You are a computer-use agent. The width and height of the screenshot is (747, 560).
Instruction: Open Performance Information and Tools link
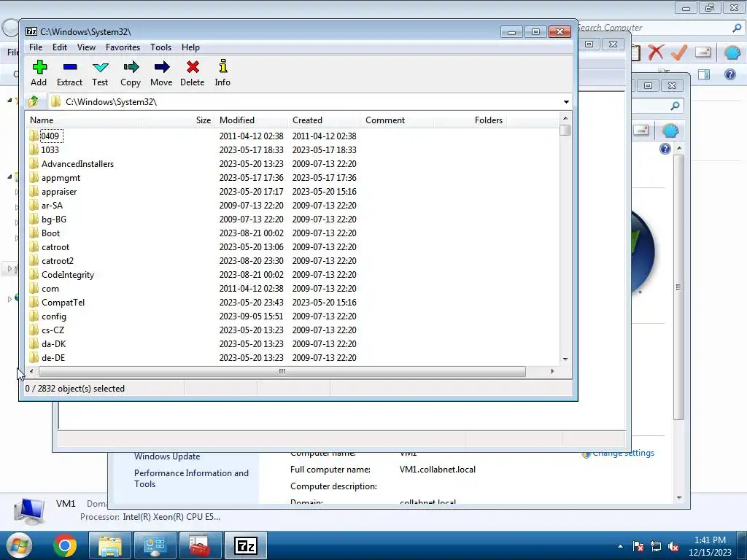(x=191, y=478)
